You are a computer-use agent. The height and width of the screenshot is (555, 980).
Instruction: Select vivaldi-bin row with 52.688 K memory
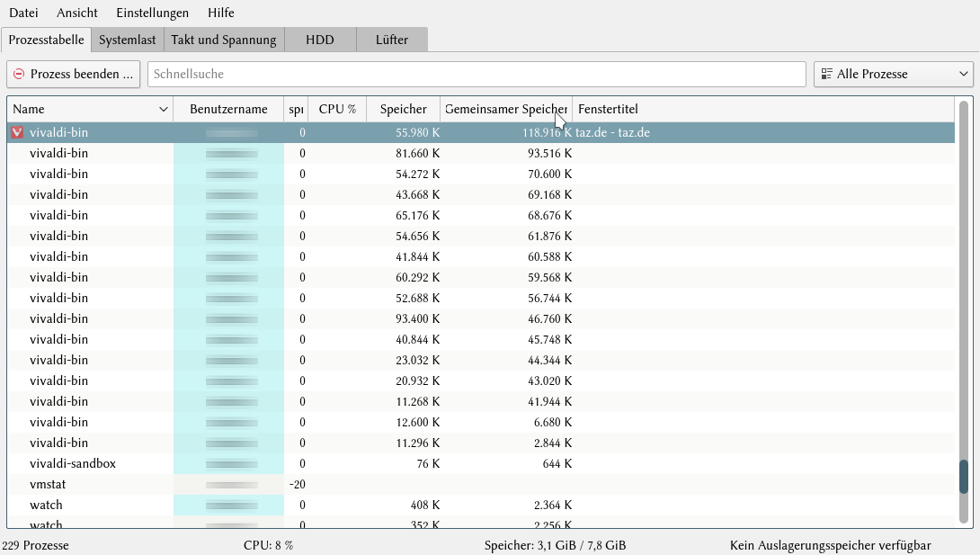point(481,298)
